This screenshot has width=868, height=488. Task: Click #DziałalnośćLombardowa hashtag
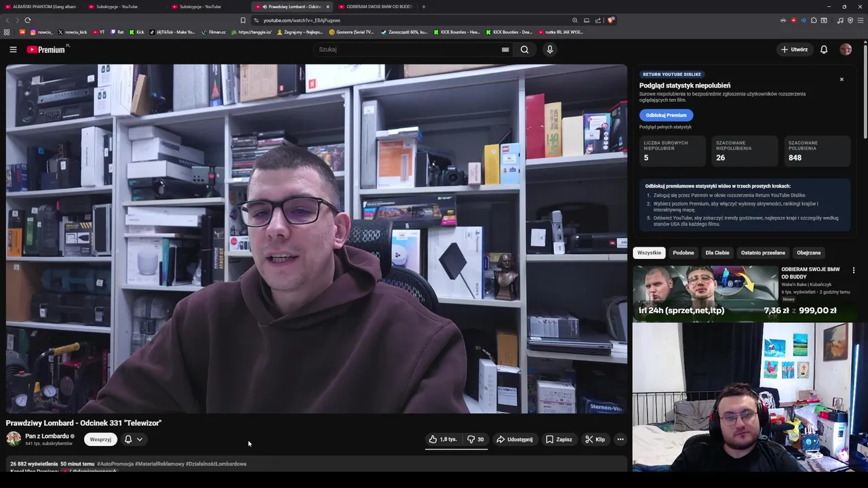click(216, 464)
